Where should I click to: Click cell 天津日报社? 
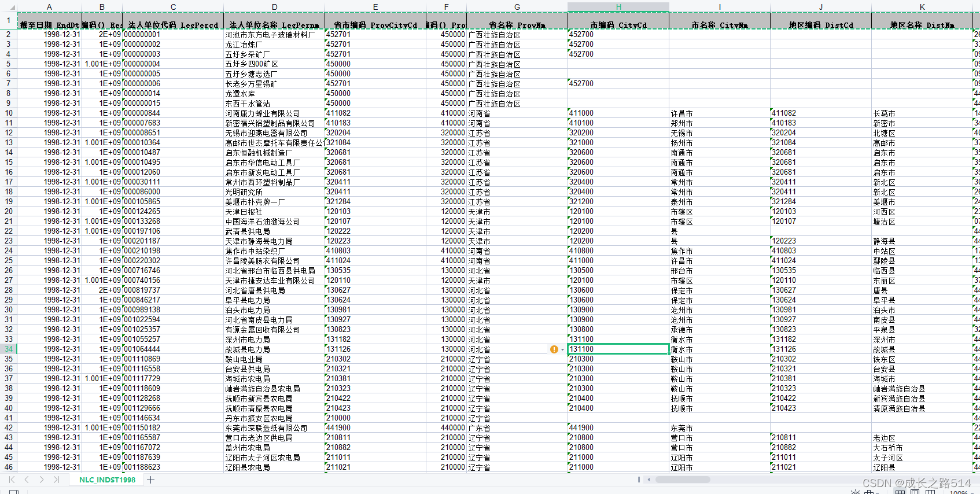coord(274,212)
